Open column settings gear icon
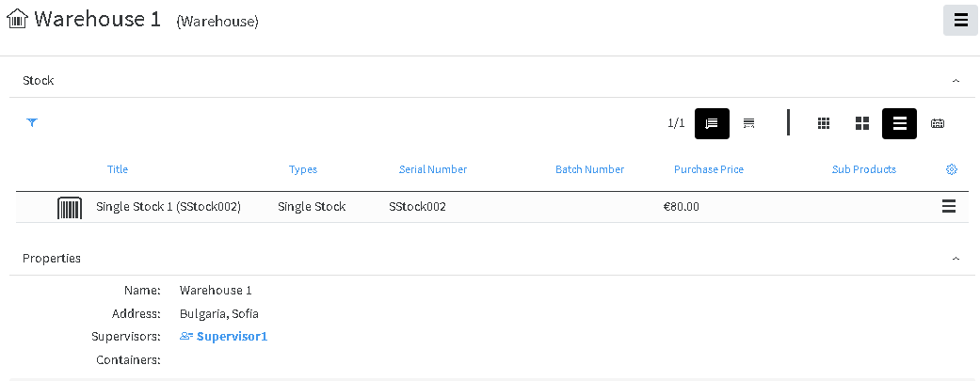Screen dimensions: 980x381 [x=951, y=169]
